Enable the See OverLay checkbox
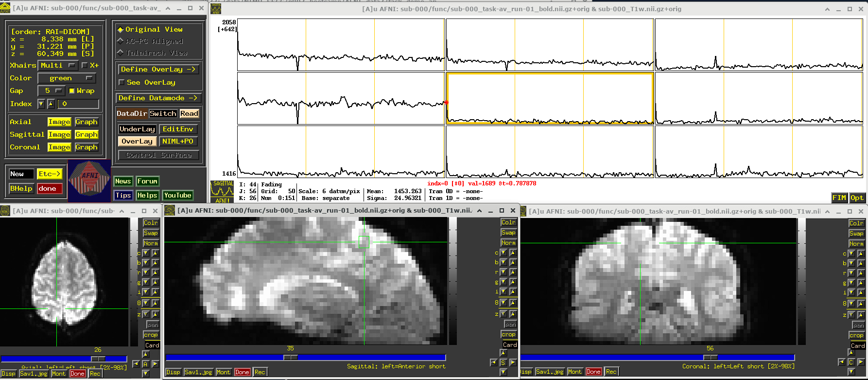The image size is (868, 380). tap(122, 83)
